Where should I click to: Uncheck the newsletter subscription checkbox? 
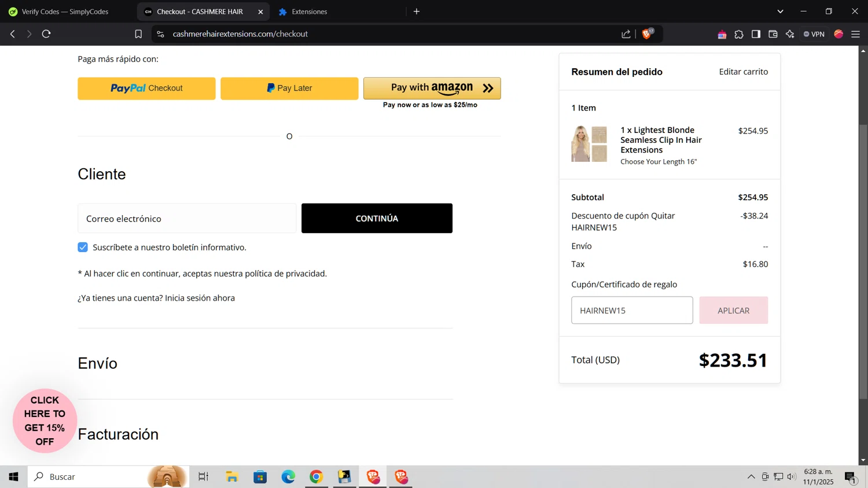[x=83, y=247]
